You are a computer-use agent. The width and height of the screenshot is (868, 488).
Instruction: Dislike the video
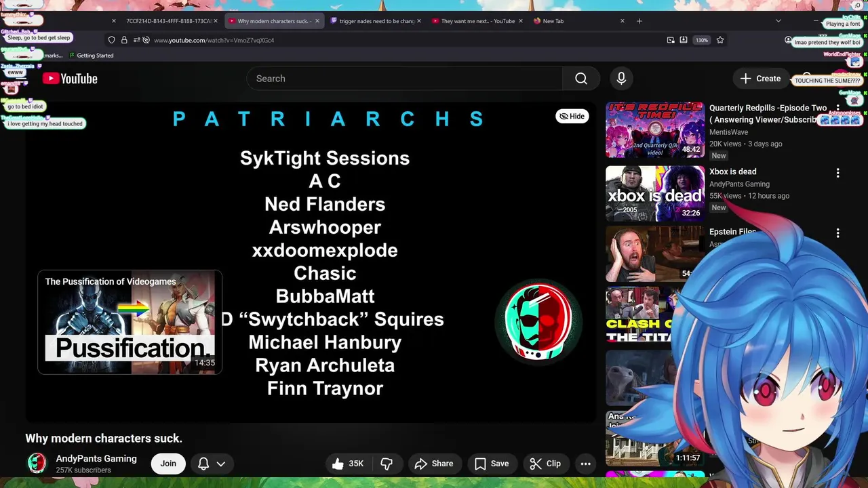pos(387,464)
